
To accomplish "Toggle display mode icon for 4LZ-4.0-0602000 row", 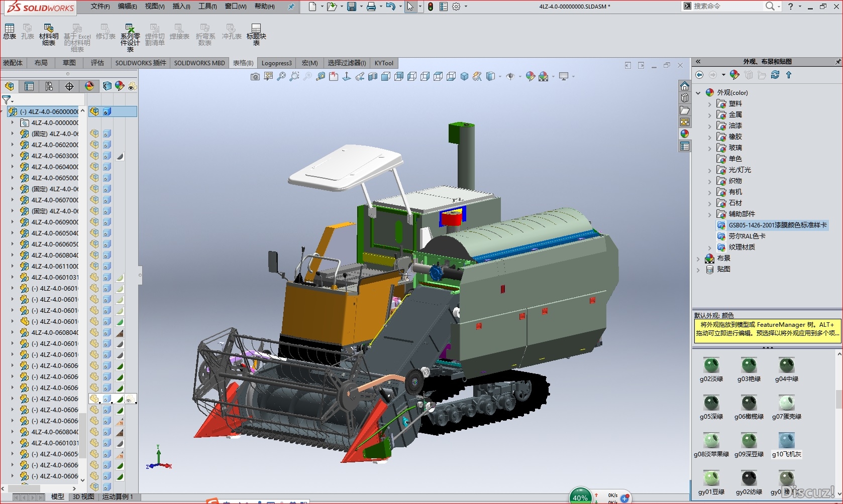I will [x=107, y=145].
